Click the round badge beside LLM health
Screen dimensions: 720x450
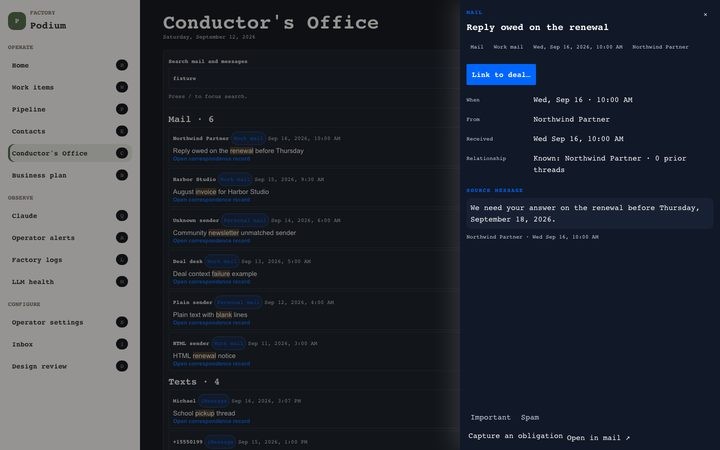pyautogui.click(x=122, y=282)
